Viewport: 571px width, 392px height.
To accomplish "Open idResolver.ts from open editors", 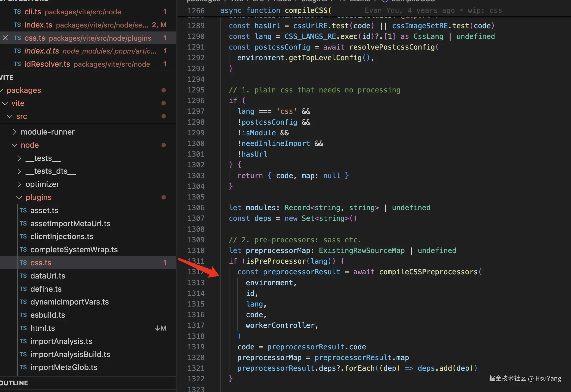I will pos(47,64).
